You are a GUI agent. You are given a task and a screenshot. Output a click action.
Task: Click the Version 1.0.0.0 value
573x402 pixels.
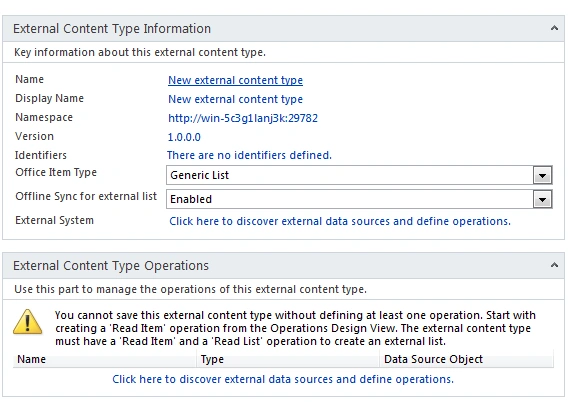click(x=184, y=137)
